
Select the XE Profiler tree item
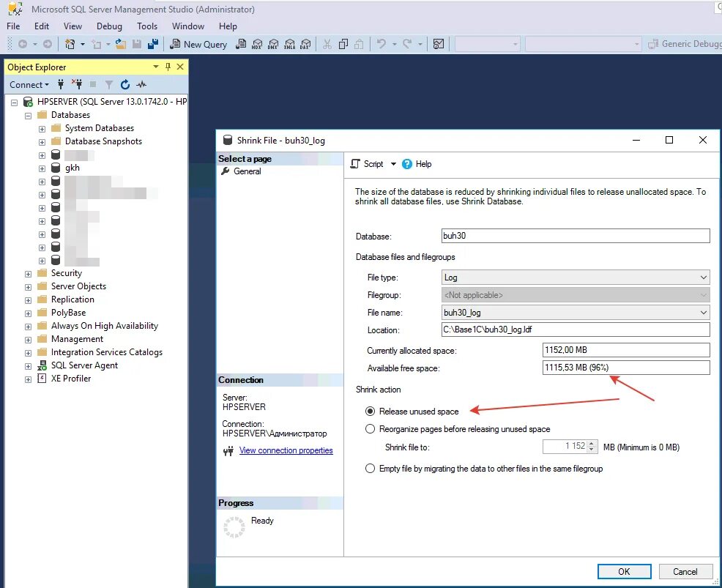coord(71,379)
